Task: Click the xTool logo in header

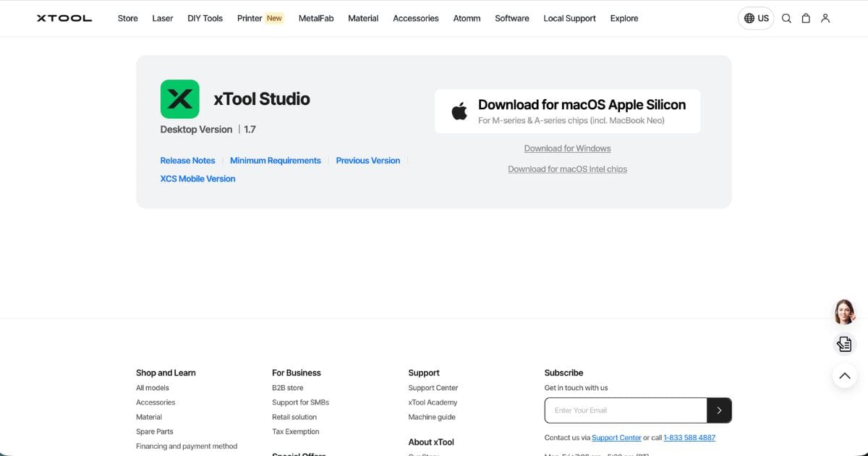Action: coord(64,18)
